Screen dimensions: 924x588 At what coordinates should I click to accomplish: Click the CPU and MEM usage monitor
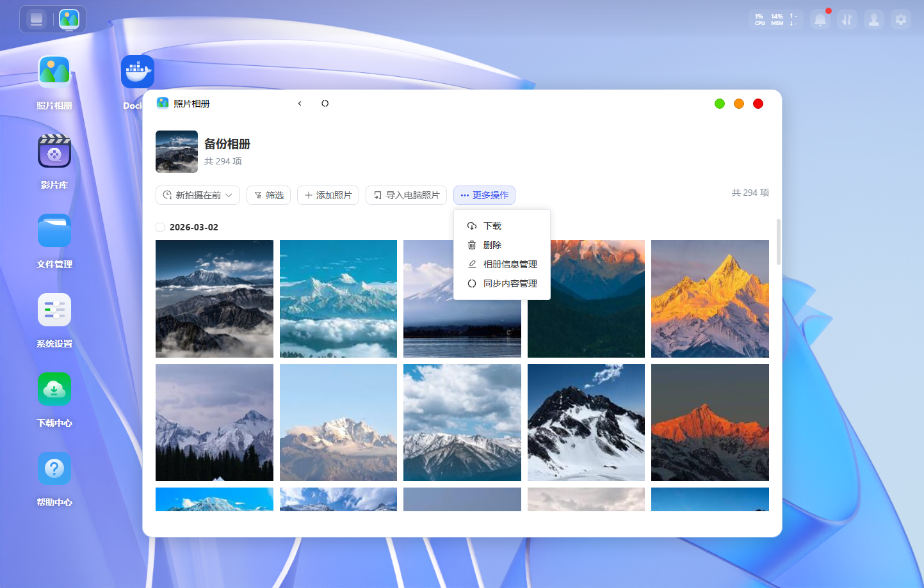[x=776, y=20]
